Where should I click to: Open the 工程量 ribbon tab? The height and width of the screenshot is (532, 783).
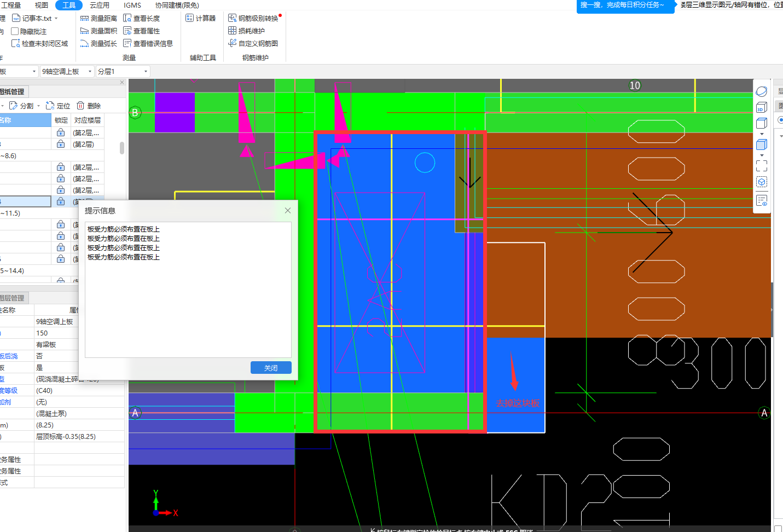[x=11, y=5]
